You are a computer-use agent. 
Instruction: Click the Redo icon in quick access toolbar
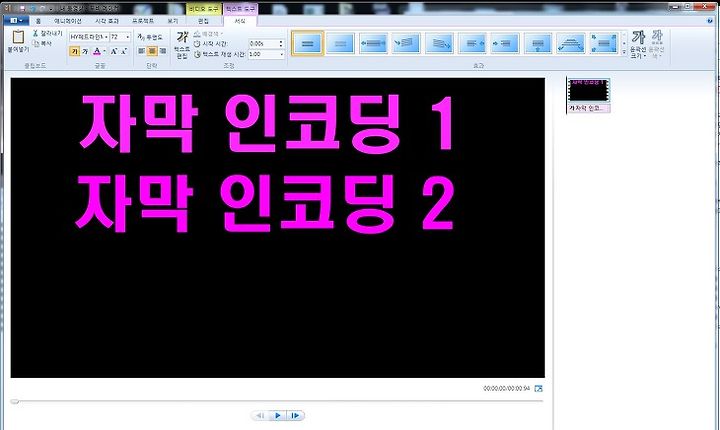[x=43, y=8]
